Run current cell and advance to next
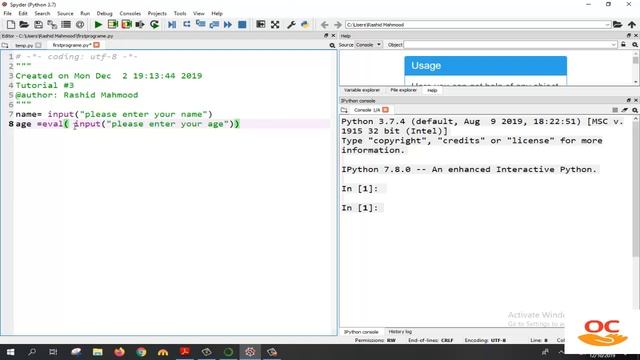Image resolution: width=640 pixels, height=360 pixels. pyautogui.click(x=126, y=24)
